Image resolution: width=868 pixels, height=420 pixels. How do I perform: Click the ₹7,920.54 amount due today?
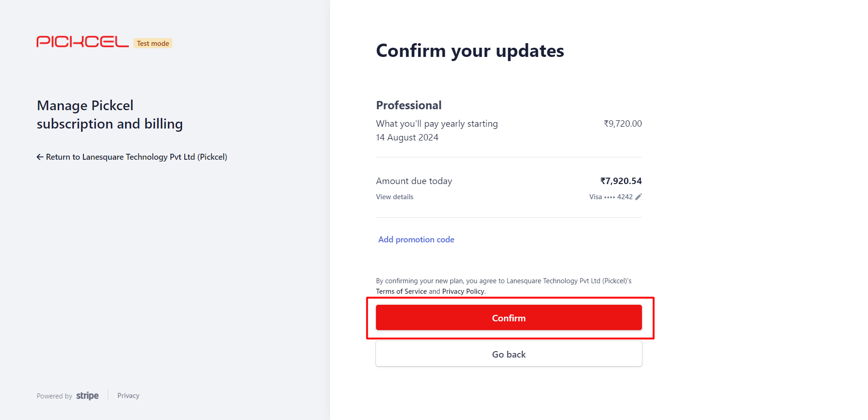[621, 181]
